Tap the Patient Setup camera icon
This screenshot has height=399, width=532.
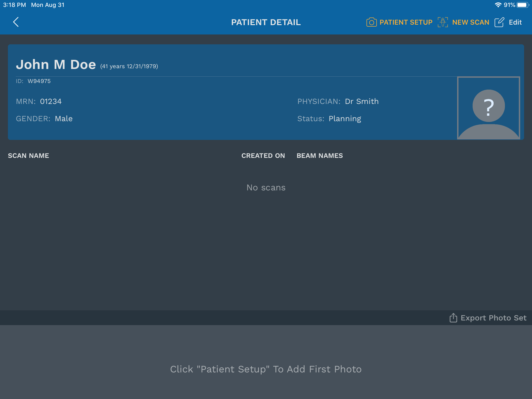coord(371,22)
